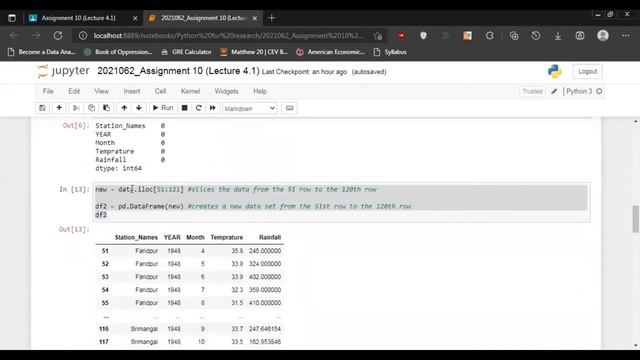Click the Temprature column header
The image size is (640, 360).
point(227,238)
